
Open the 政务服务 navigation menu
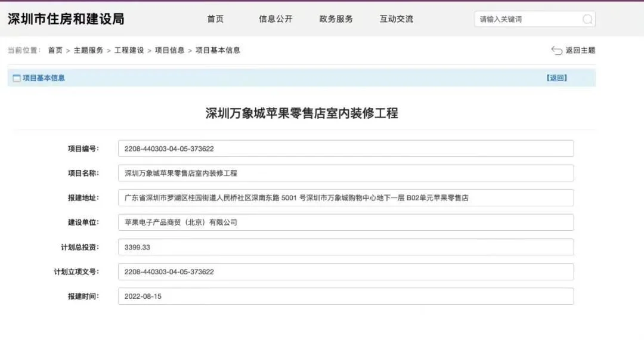pos(336,19)
